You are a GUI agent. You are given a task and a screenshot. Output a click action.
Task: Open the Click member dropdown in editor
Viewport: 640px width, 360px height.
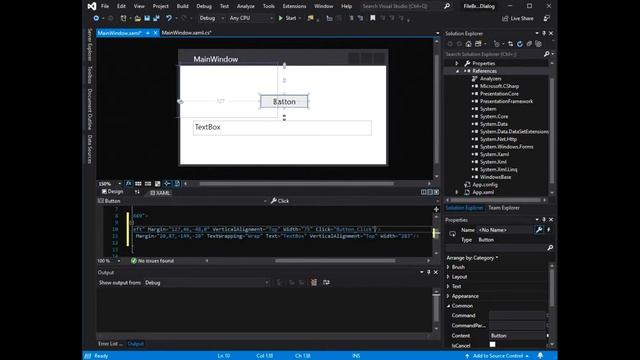tap(353, 201)
